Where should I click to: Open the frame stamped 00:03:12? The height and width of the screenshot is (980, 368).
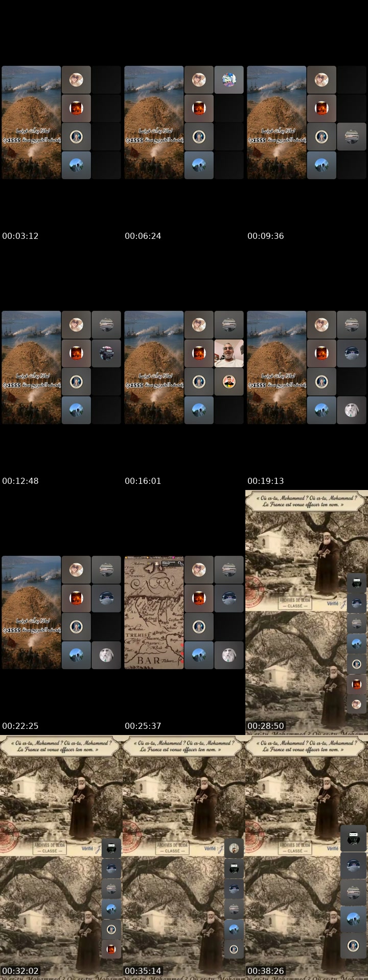[61, 122]
